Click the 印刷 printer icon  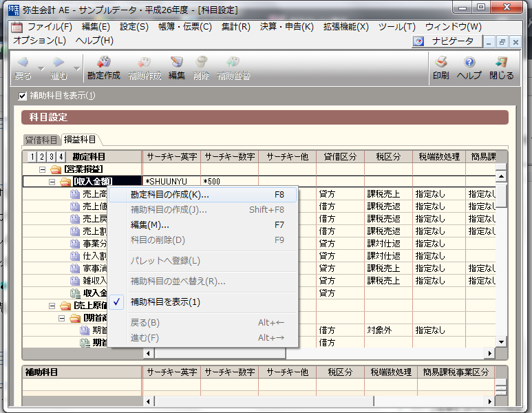click(441, 63)
